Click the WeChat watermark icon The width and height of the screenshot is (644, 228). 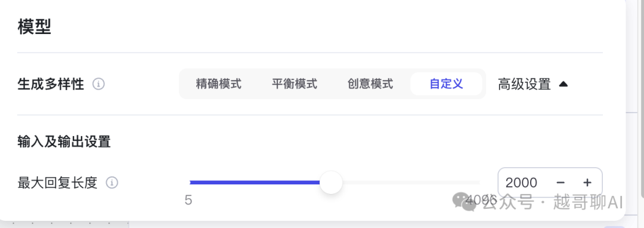click(465, 202)
